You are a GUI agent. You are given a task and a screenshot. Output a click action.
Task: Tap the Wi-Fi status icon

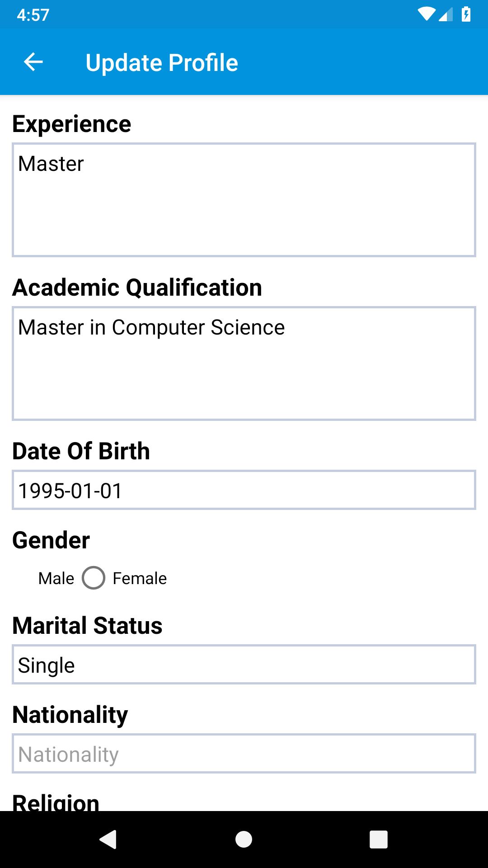tap(426, 14)
